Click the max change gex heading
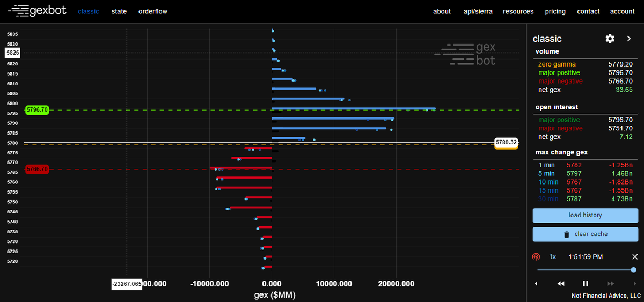Viewport: 644px width, 302px height. [x=561, y=152]
